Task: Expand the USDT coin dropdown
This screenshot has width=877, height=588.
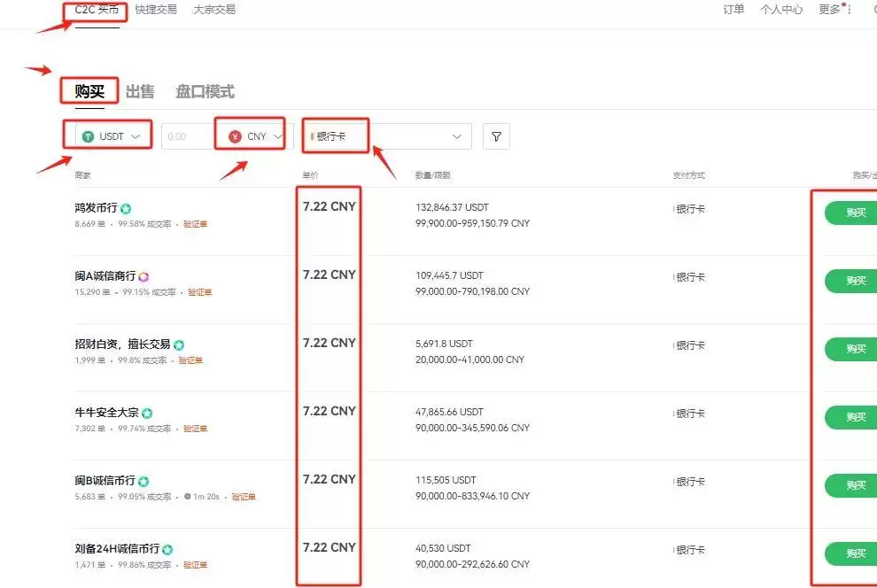Action: coord(136,136)
